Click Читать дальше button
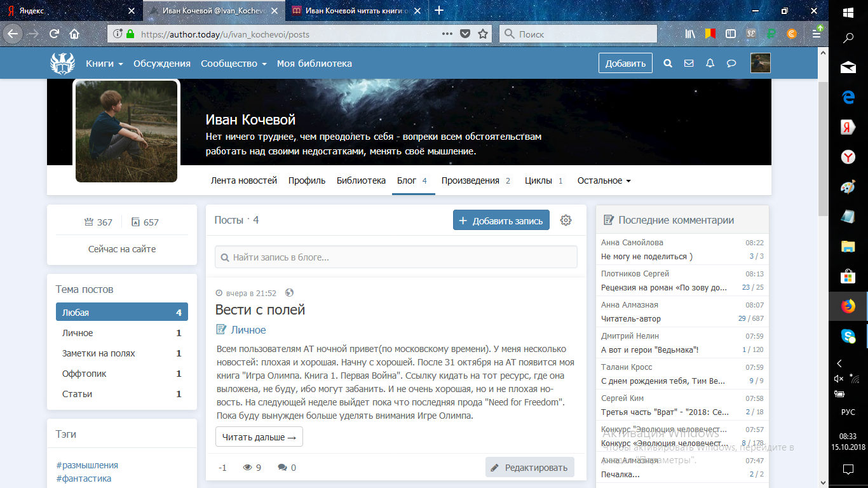 tap(259, 437)
